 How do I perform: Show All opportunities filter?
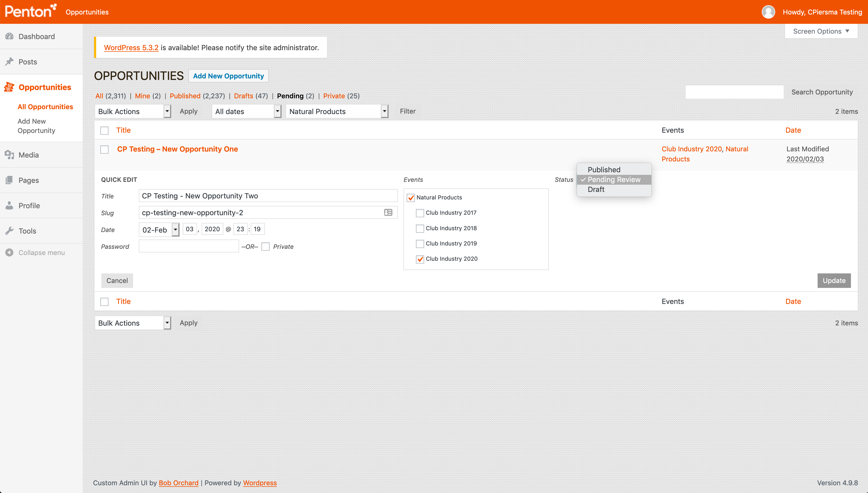pyautogui.click(x=99, y=96)
